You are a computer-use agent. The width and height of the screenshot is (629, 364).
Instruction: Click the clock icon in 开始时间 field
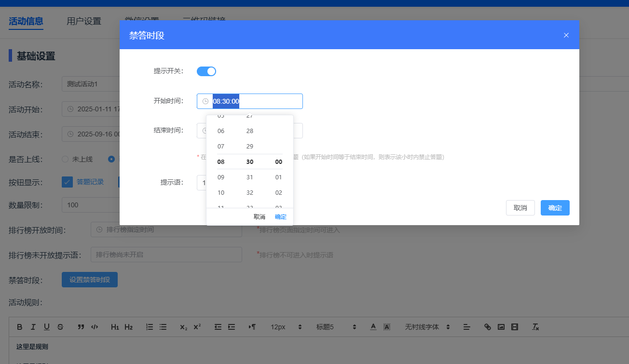click(205, 101)
